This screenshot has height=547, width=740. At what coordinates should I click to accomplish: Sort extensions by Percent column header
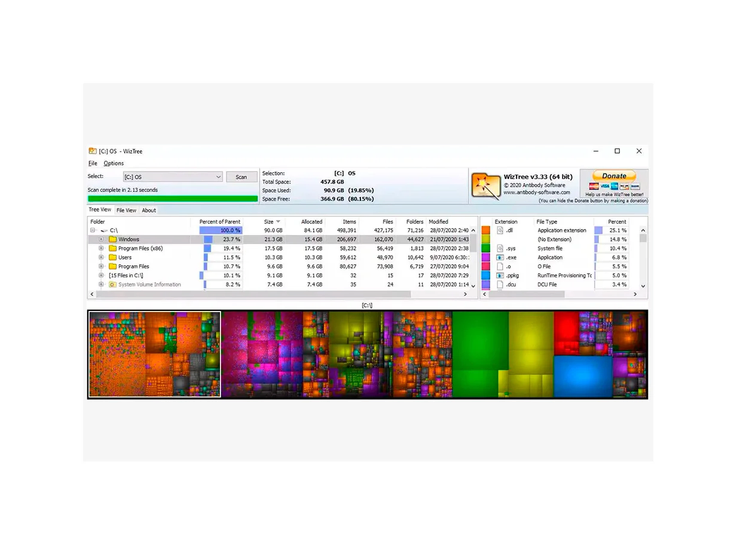617,221
